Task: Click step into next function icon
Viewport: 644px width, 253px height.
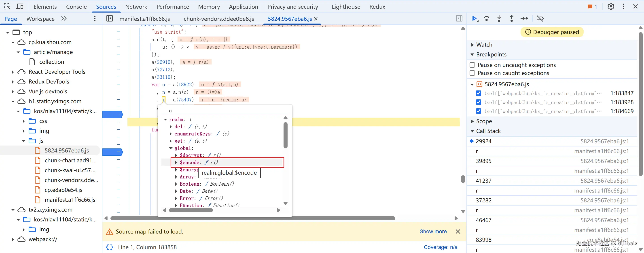Action: (499, 19)
